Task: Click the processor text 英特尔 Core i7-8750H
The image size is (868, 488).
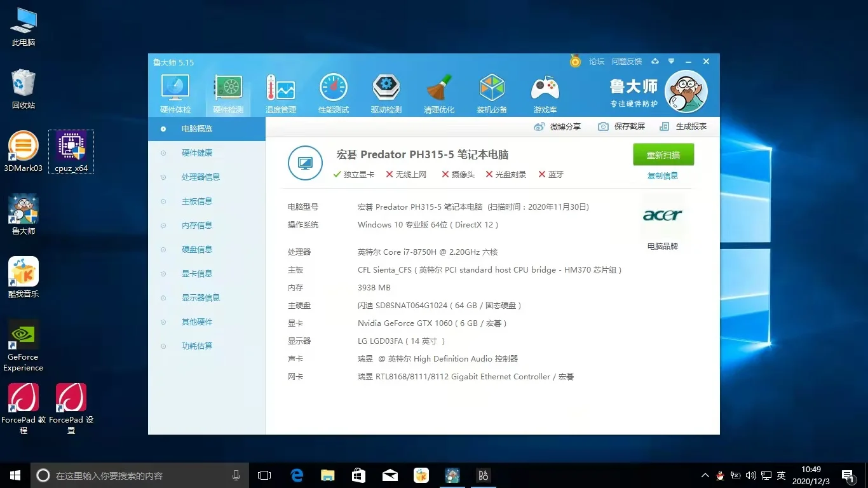Action: point(428,252)
